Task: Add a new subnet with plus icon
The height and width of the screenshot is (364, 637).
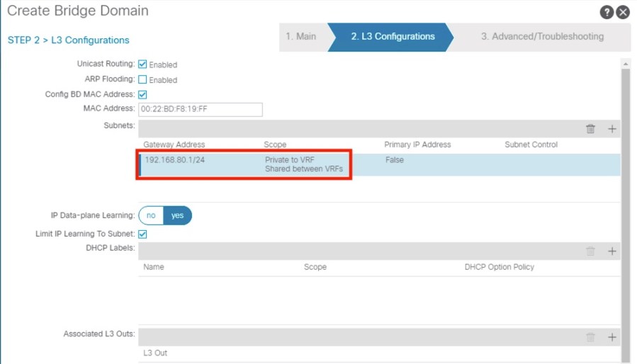Action: tap(612, 128)
